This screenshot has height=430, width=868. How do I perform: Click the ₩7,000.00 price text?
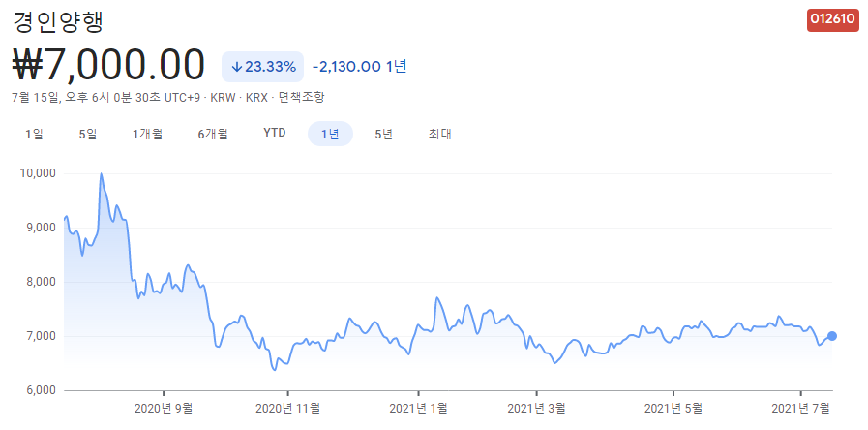[108, 66]
